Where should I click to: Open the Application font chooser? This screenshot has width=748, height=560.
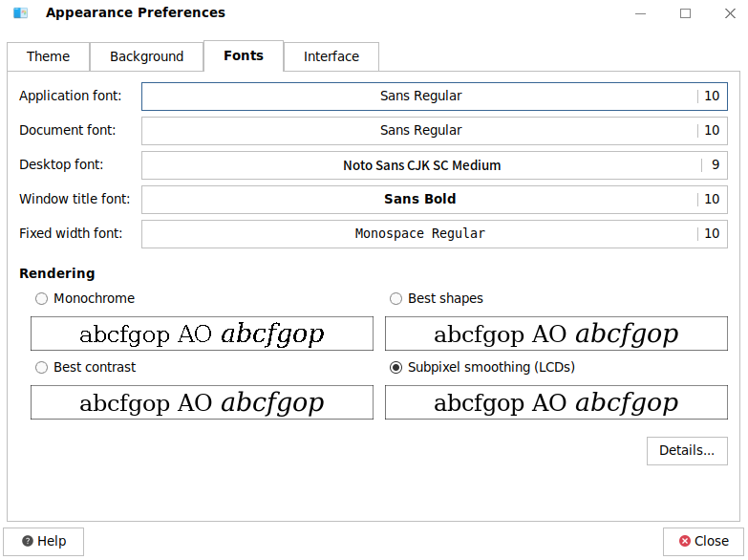(434, 96)
